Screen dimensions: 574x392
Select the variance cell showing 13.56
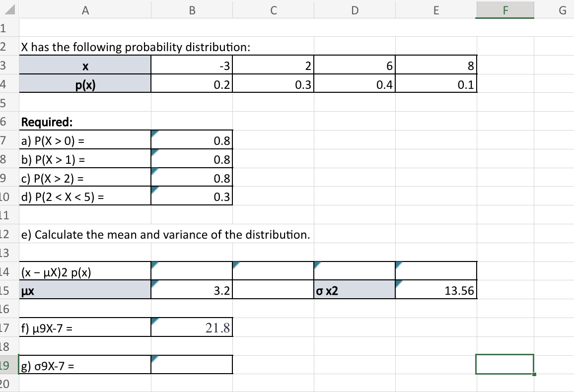tap(436, 290)
